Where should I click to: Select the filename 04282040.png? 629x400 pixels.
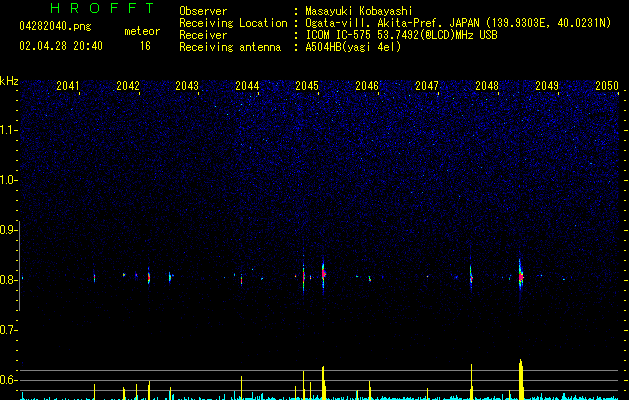click(x=55, y=26)
